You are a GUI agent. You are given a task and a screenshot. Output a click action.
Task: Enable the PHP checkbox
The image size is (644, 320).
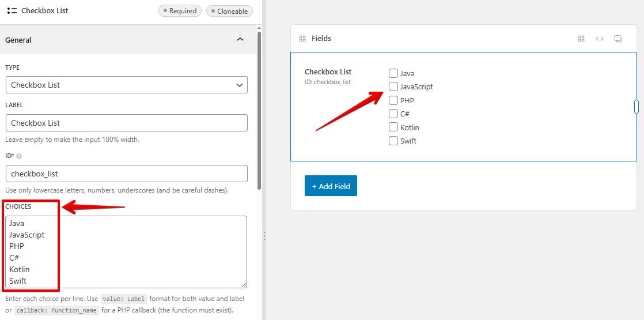[x=393, y=100]
